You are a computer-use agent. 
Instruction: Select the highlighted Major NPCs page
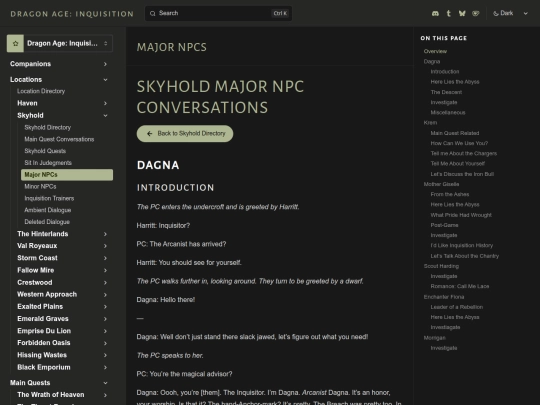click(x=67, y=175)
